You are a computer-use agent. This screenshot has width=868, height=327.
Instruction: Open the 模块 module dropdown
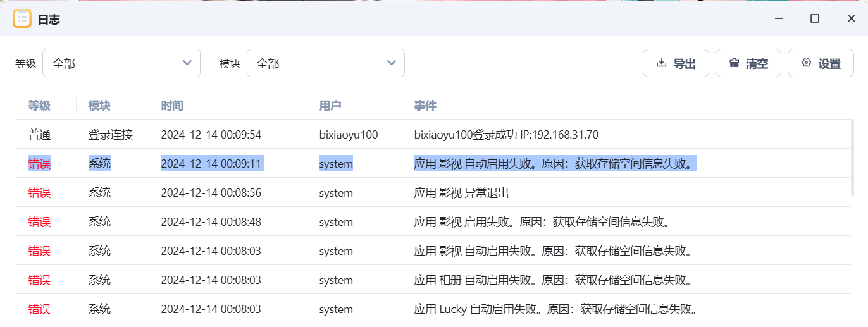pos(326,63)
